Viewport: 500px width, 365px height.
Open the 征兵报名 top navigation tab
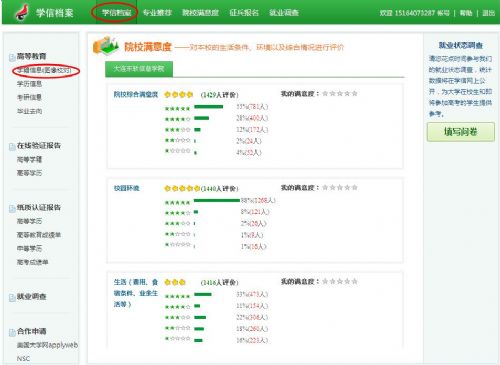pos(244,13)
